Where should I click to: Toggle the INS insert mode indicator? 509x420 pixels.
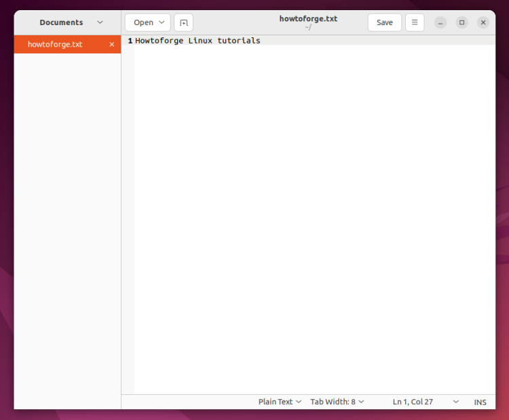pyautogui.click(x=480, y=402)
